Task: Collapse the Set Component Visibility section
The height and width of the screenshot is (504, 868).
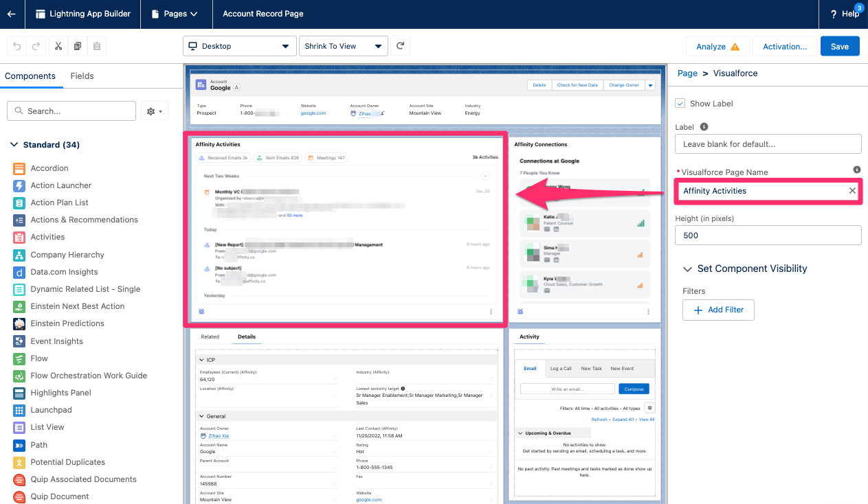Action: tap(687, 268)
